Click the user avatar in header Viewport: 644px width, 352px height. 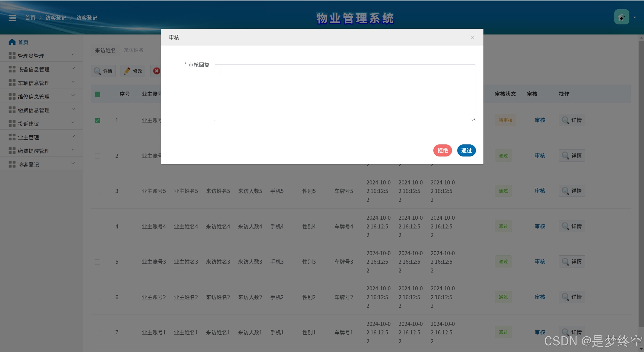coord(621,17)
